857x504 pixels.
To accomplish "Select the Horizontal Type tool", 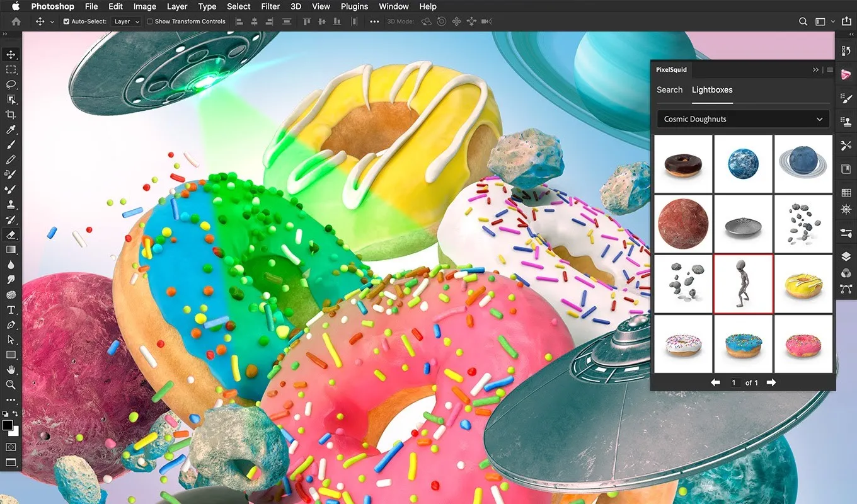I will [11, 310].
